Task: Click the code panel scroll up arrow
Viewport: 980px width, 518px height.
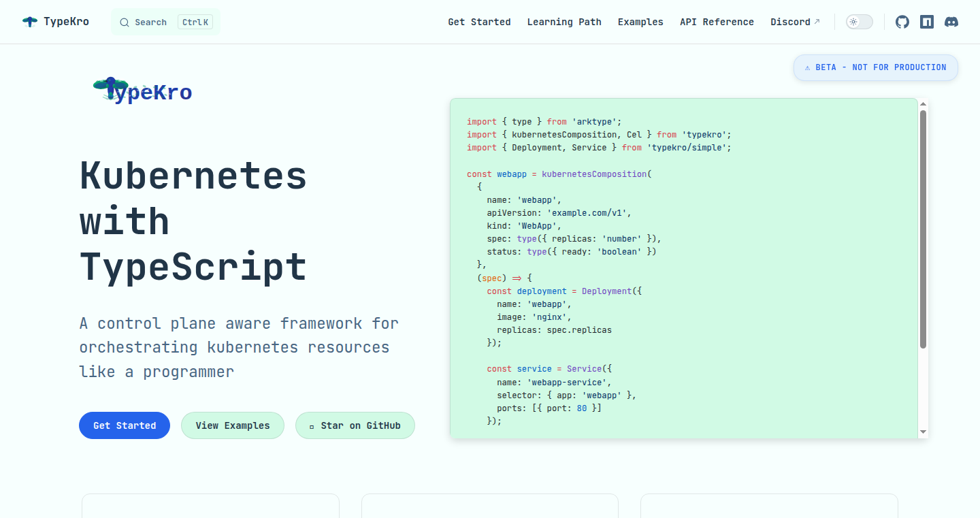Action: click(x=924, y=104)
